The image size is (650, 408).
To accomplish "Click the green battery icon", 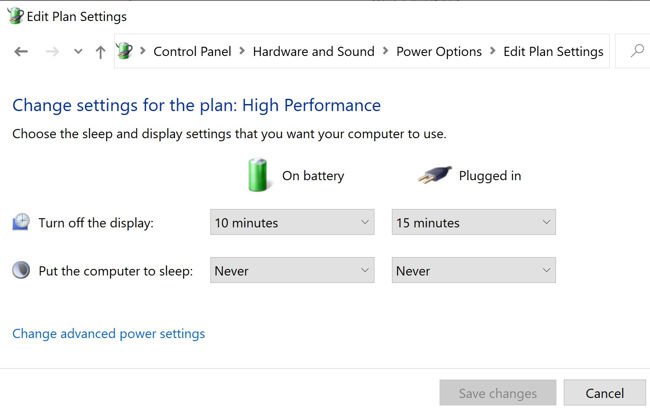I will (259, 175).
